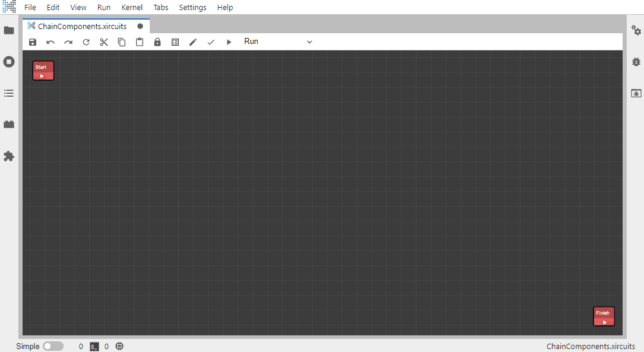Paste with the clipboard icon
The width and height of the screenshot is (644, 352).
point(140,42)
